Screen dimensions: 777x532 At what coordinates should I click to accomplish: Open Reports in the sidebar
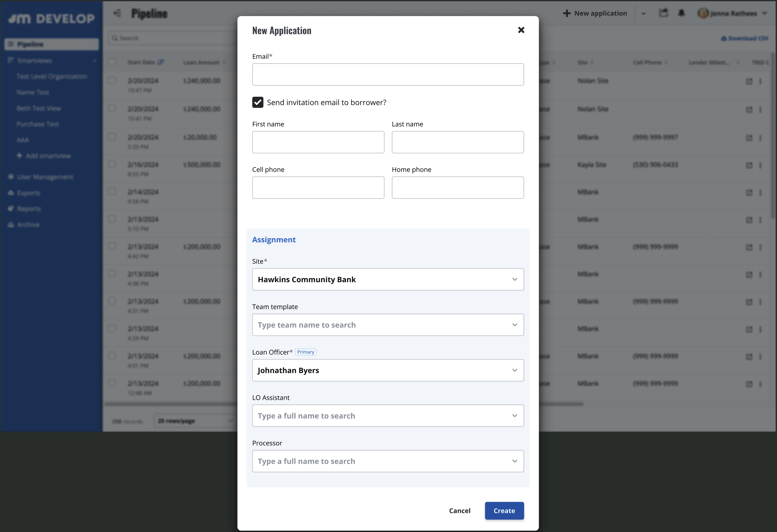[x=29, y=209]
